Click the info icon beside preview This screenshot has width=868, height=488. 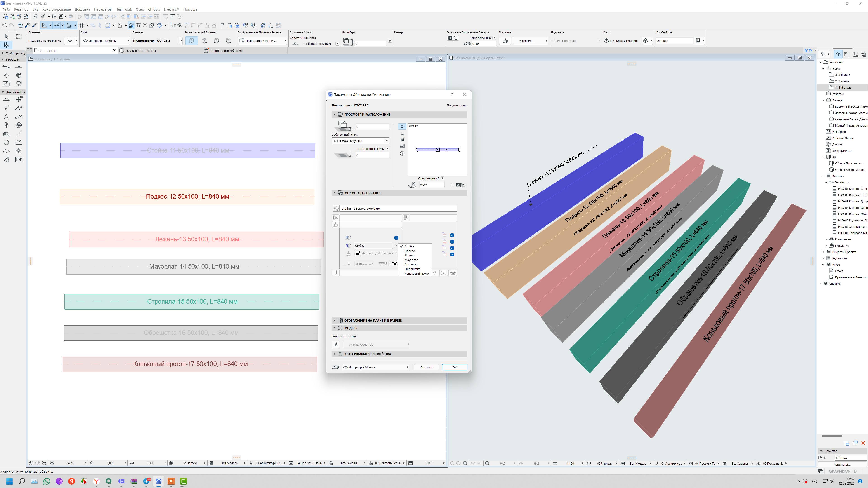point(402,154)
